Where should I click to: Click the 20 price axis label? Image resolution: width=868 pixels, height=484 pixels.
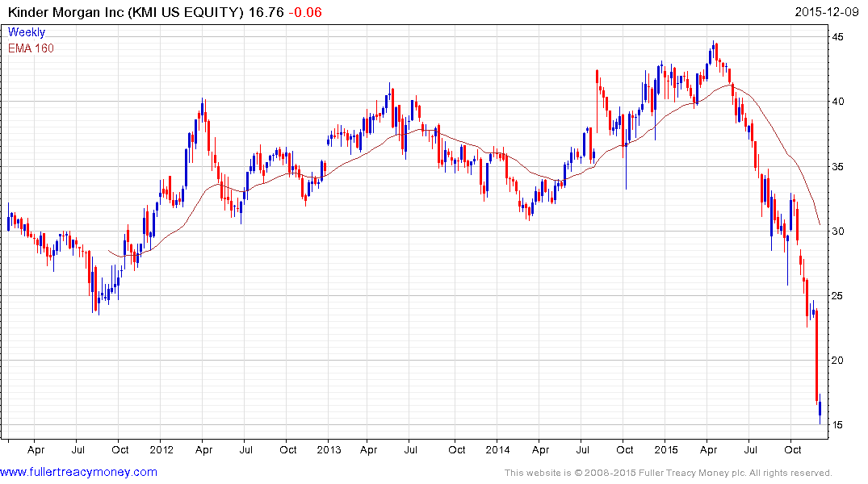coord(838,360)
